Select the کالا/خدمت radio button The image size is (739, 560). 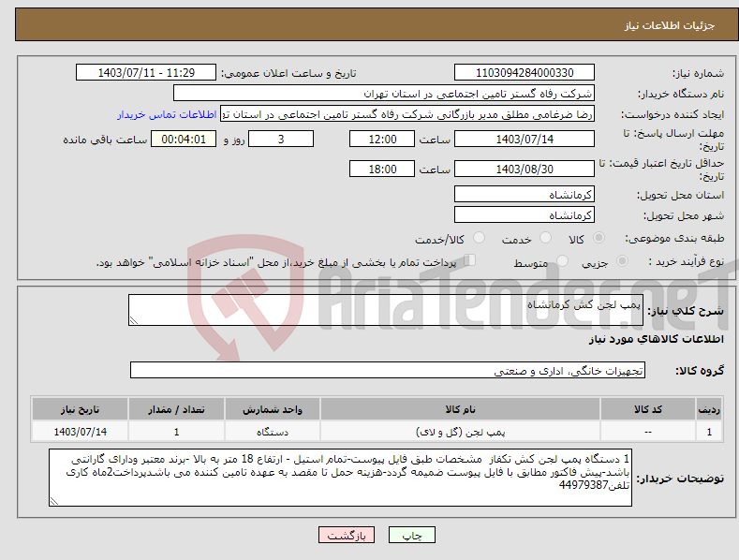(x=479, y=238)
